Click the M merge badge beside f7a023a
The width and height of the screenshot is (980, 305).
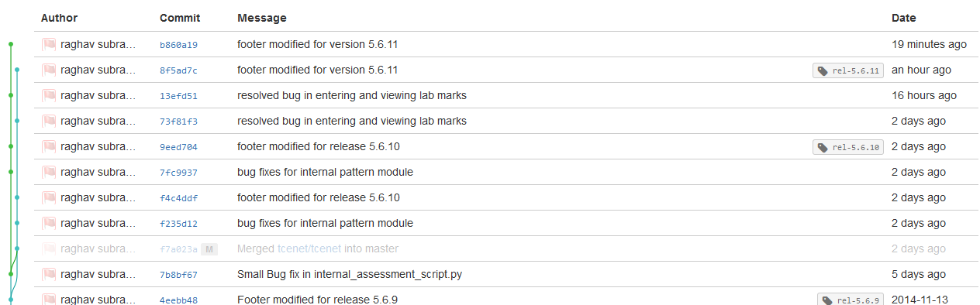208,249
